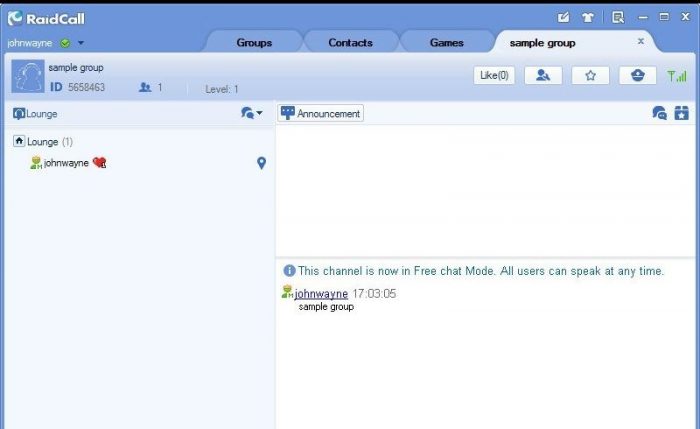Click the green online status icon
This screenshot has width=700, height=429.
click(x=65, y=43)
